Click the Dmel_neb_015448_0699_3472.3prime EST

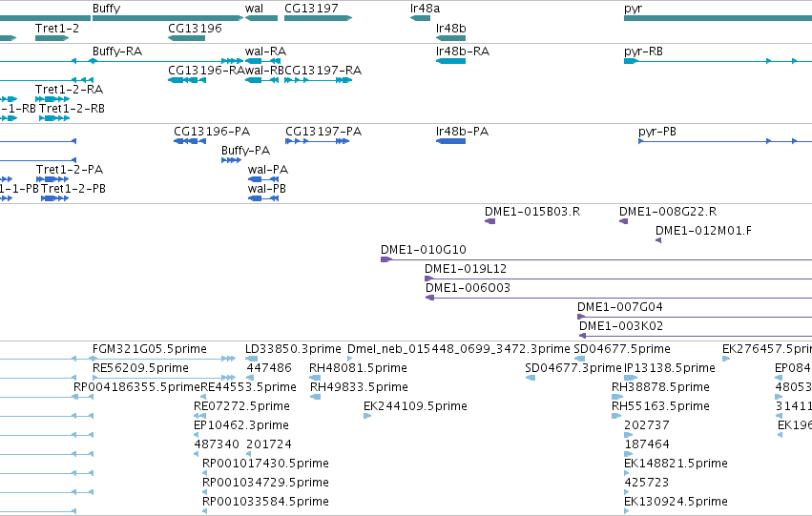[x=349, y=359]
